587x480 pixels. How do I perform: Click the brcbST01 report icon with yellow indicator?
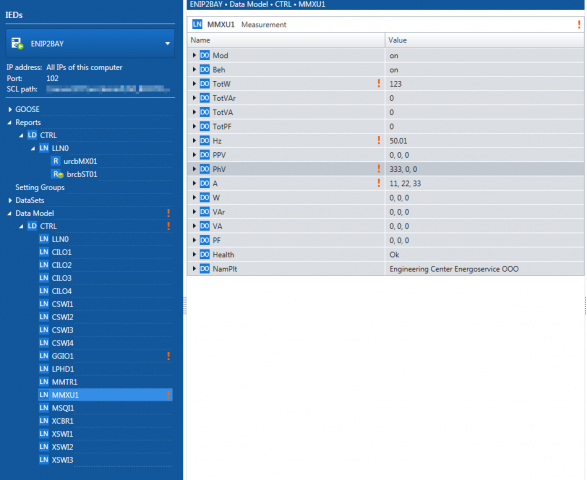coord(57,174)
